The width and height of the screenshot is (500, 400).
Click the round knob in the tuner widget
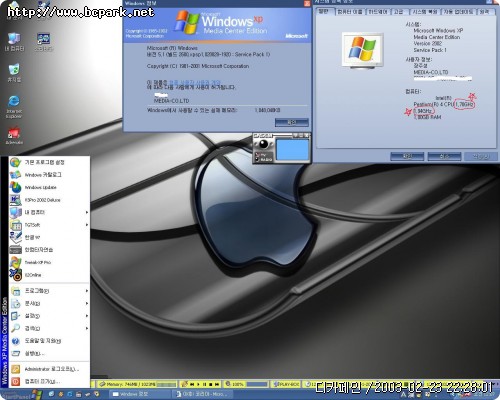(x=264, y=144)
